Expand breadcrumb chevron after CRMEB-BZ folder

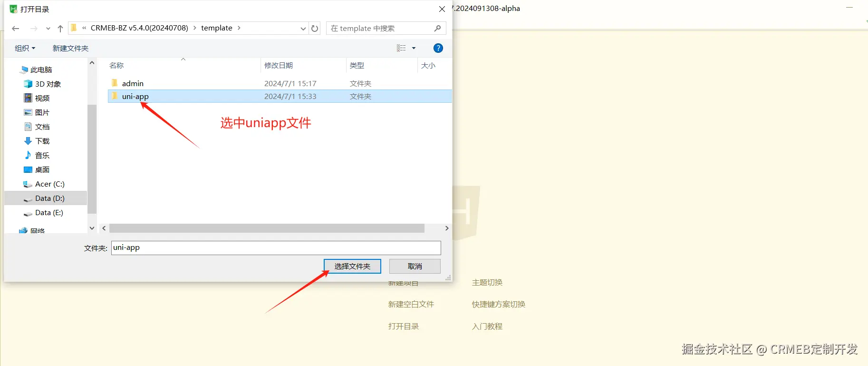point(194,28)
